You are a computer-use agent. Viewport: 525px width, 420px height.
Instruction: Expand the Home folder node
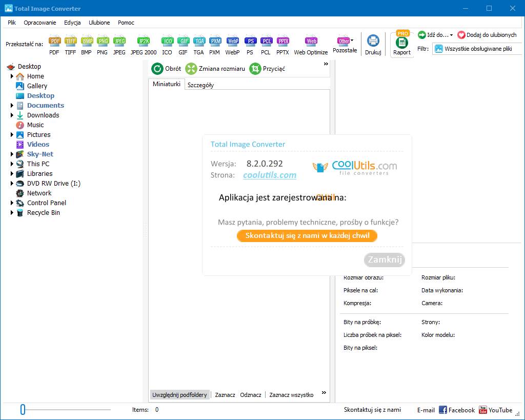(12, 76)
